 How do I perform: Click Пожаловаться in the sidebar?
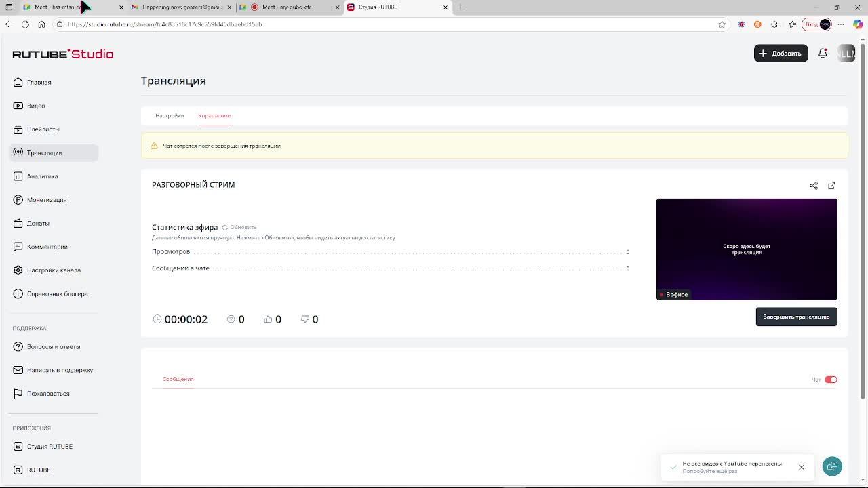pos(41,393)
